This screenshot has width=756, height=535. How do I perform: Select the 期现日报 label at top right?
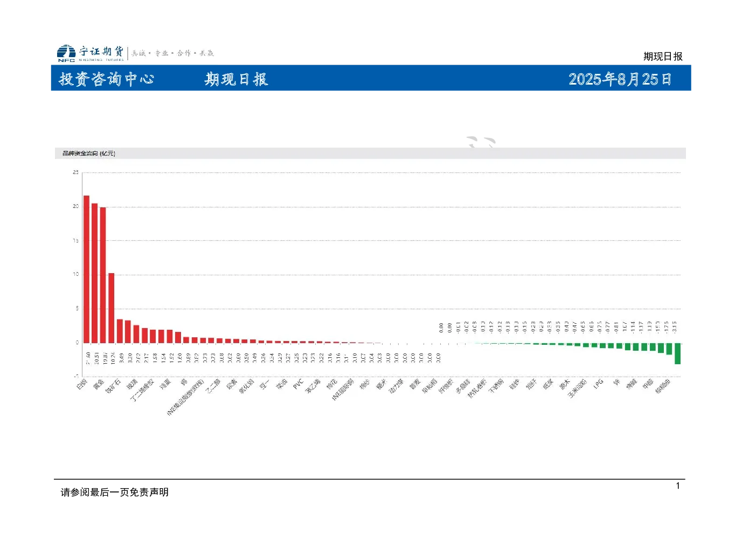point(663,57)
